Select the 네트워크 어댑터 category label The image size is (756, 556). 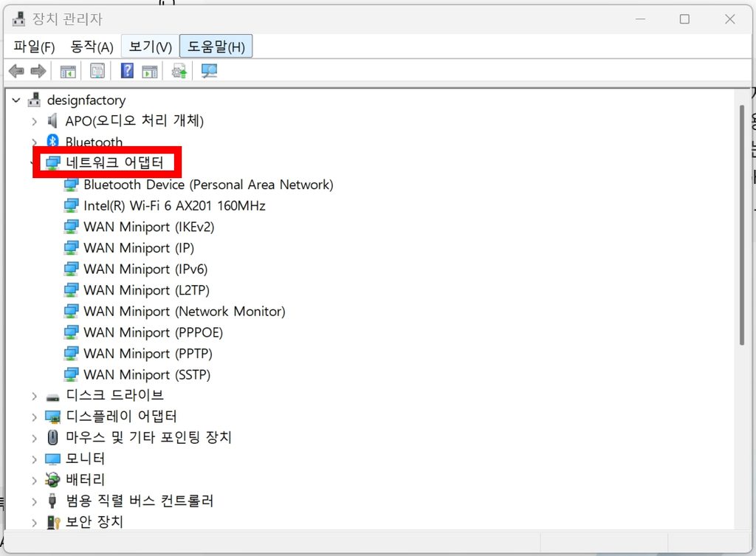[x=114, y=162]
